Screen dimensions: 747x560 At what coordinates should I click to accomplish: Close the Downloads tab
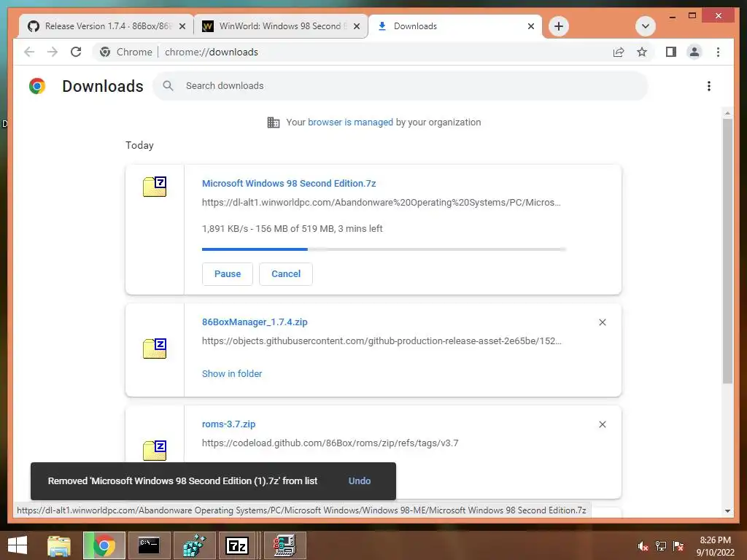531,26
